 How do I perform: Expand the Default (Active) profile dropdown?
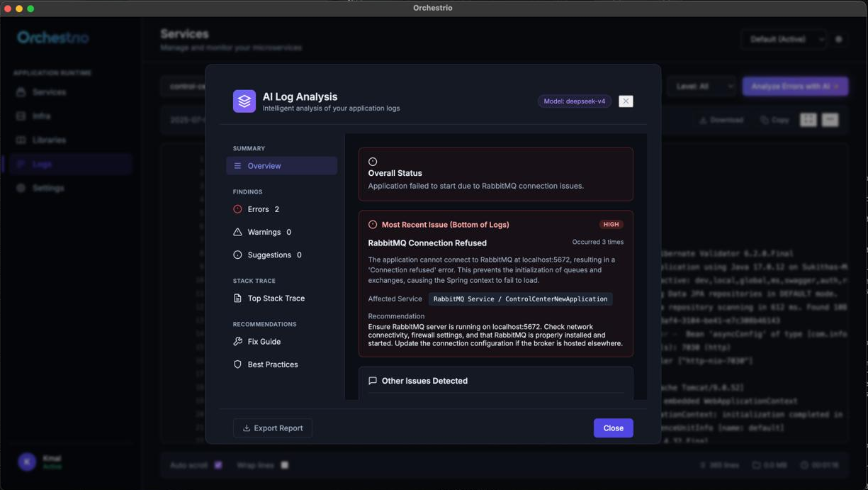pos(784,39)
